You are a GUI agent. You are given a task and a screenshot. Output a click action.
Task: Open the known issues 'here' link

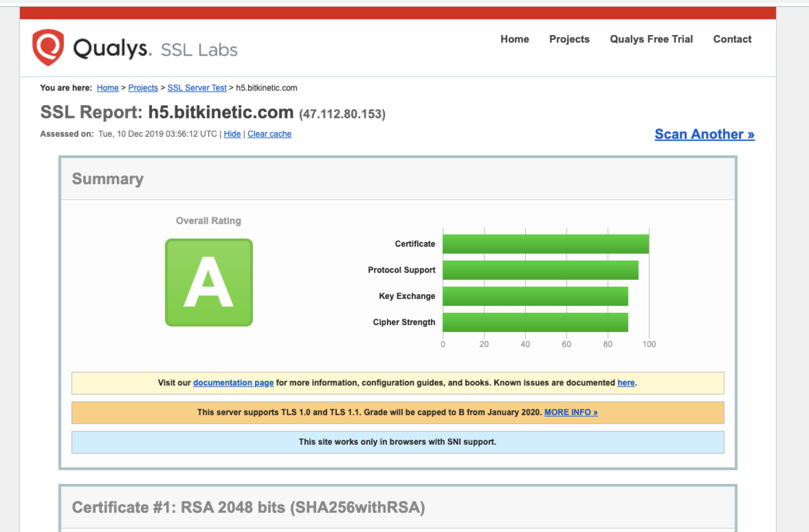tap(626, 383)
